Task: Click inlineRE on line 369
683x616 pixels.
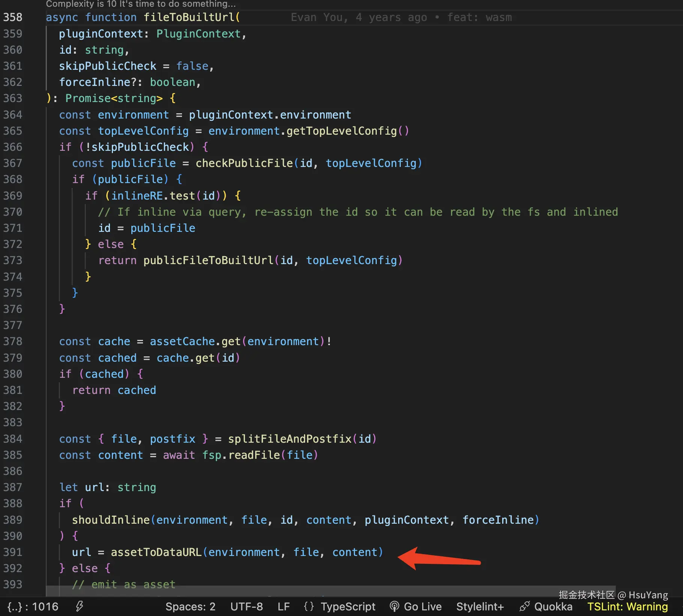Action: (x=137, y=196)
